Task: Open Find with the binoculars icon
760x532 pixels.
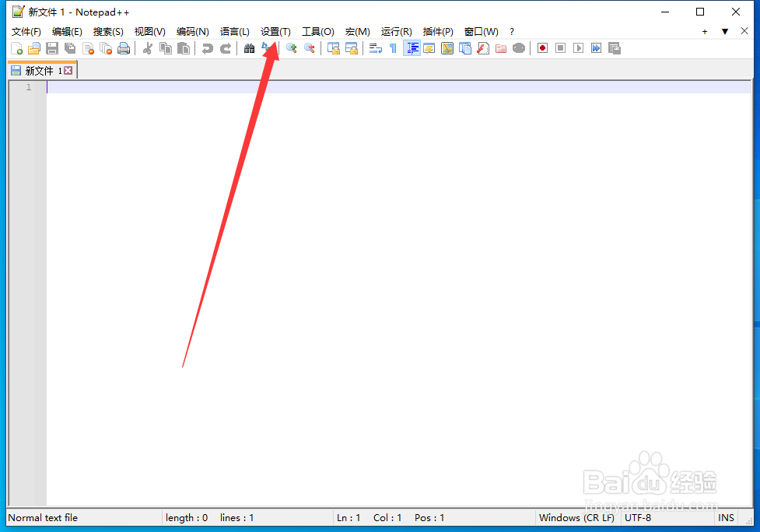Action: tap(249, 48)
